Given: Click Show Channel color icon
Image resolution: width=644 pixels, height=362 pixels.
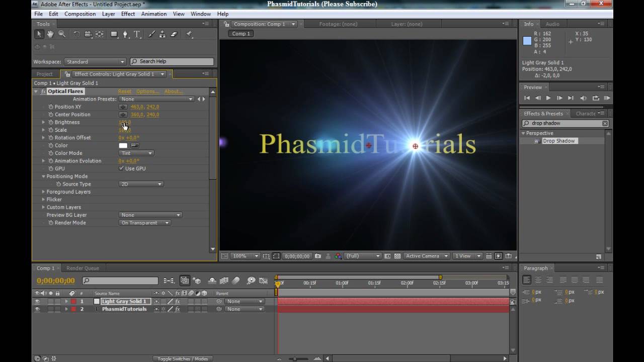Looking at the screenshot, I should click(338, 256).
